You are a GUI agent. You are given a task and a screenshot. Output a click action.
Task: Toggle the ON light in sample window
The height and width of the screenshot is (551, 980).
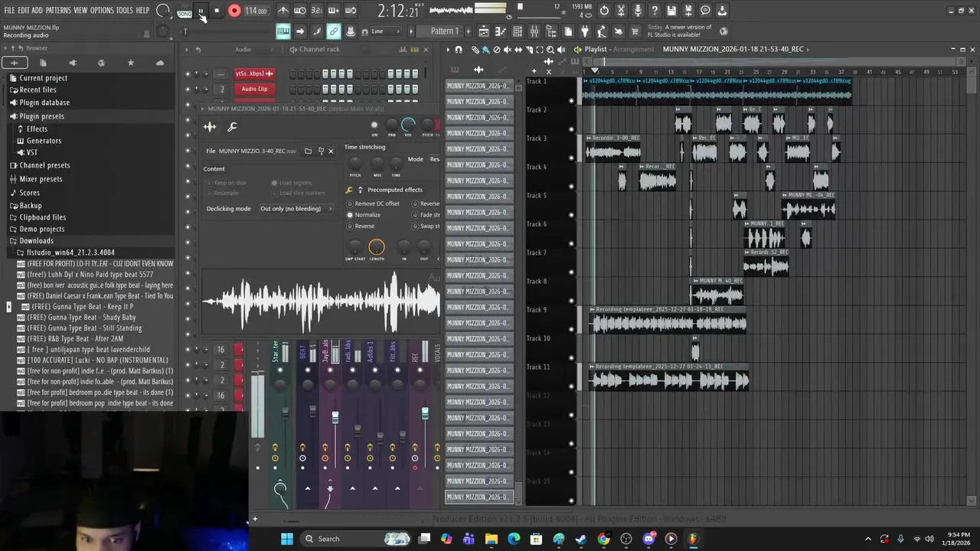(x=374, y=126)
